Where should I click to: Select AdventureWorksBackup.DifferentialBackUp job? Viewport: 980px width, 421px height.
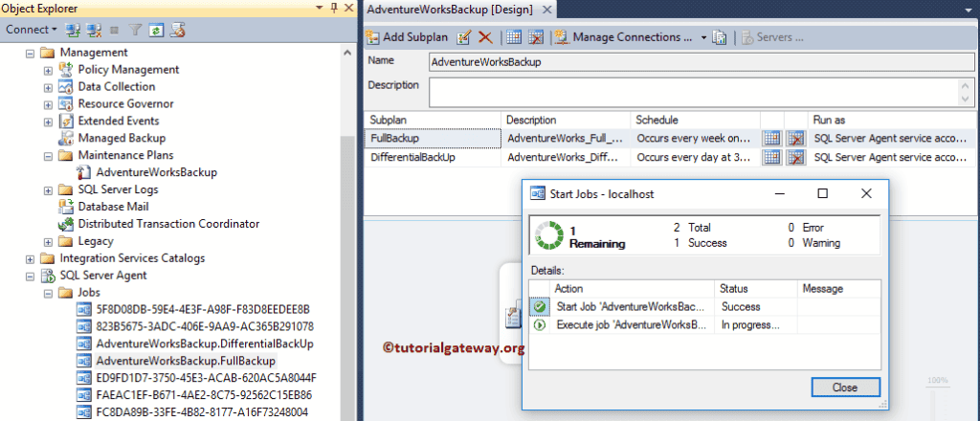205,343
